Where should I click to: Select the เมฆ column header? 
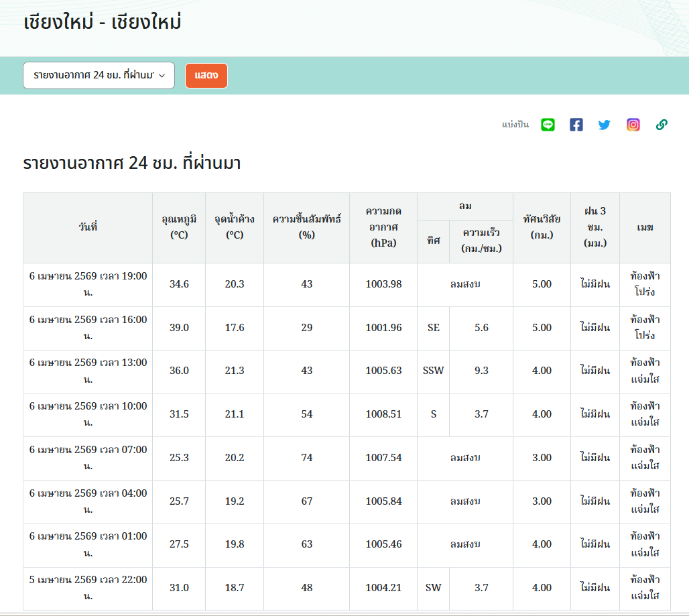(x=645, y=228)
